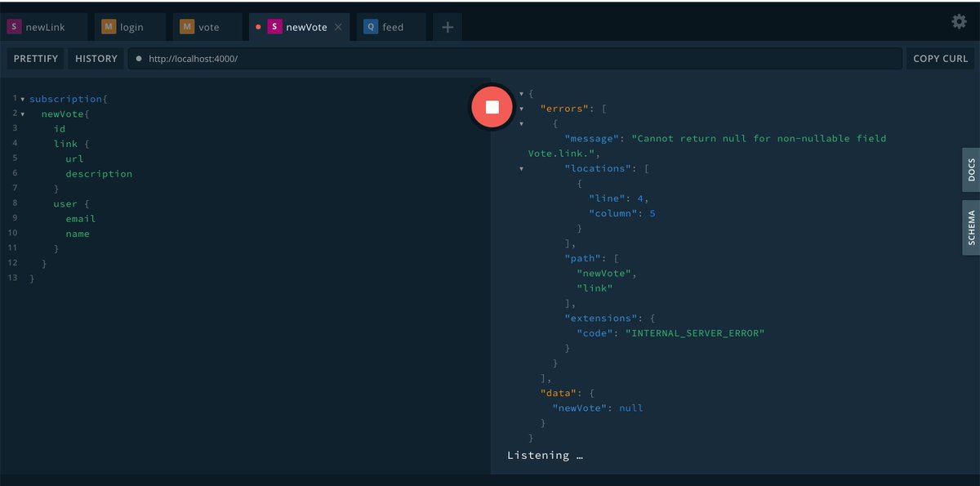Click the S icon on newLink tab
980x486 pixels.
(x=14, y=27)
